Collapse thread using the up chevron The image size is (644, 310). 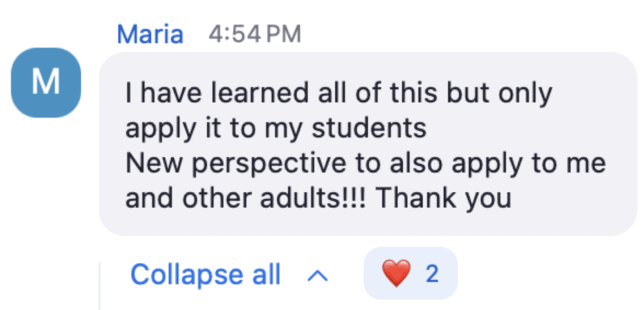point(319,275)
